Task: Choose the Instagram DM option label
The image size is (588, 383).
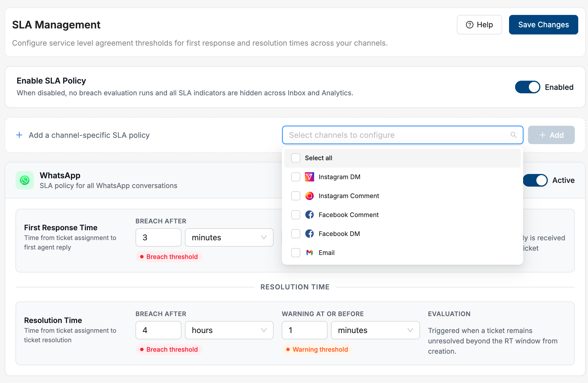Action: click(x=339, y=177)
